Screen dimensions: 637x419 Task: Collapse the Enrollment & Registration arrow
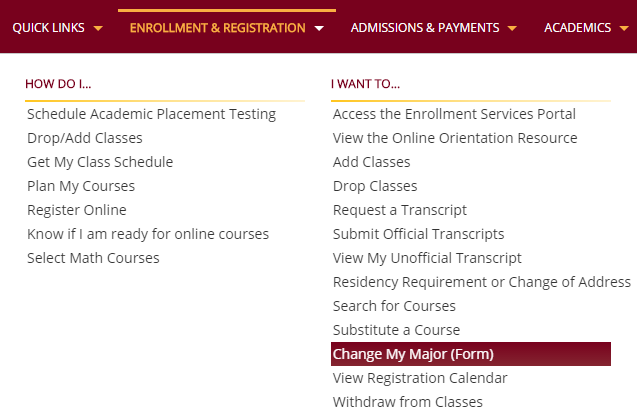point(319,28)
